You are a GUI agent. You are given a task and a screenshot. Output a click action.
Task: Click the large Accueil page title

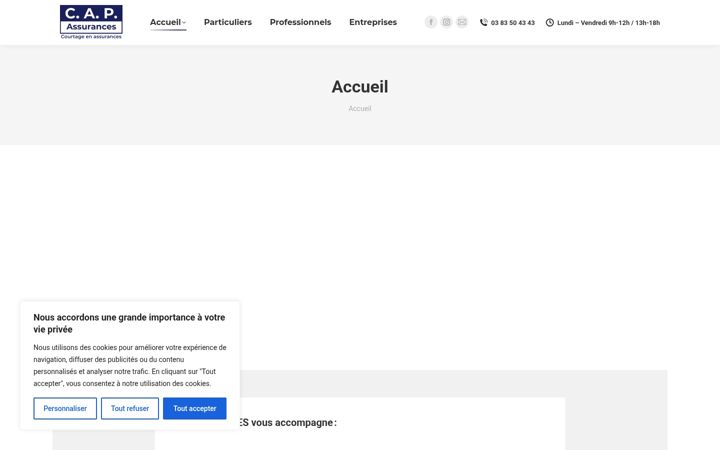point(360,87)
